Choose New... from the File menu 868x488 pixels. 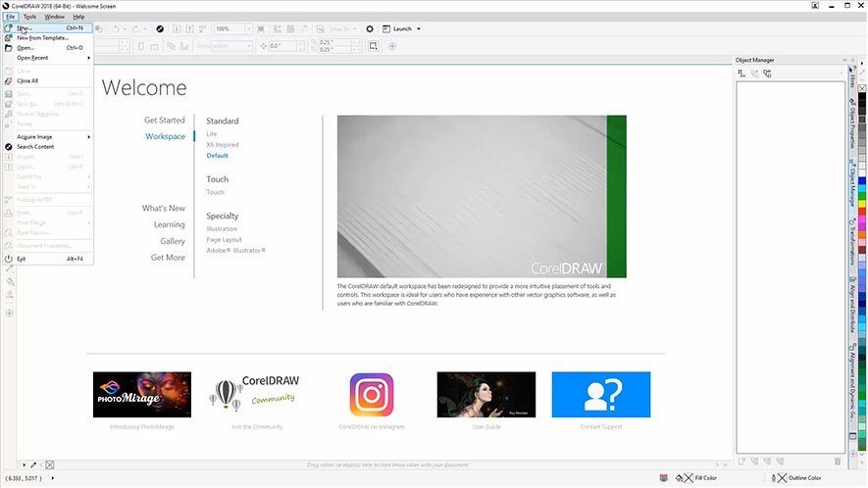point(26,28)
